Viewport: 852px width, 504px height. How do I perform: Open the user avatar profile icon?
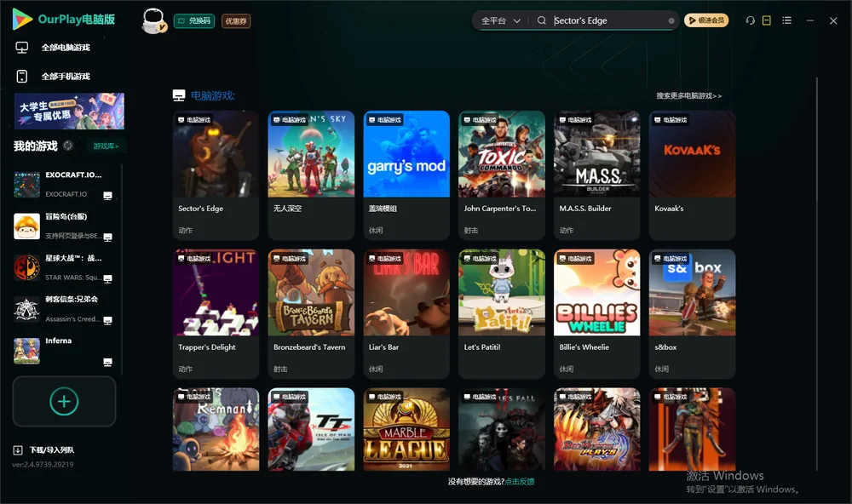153,20
